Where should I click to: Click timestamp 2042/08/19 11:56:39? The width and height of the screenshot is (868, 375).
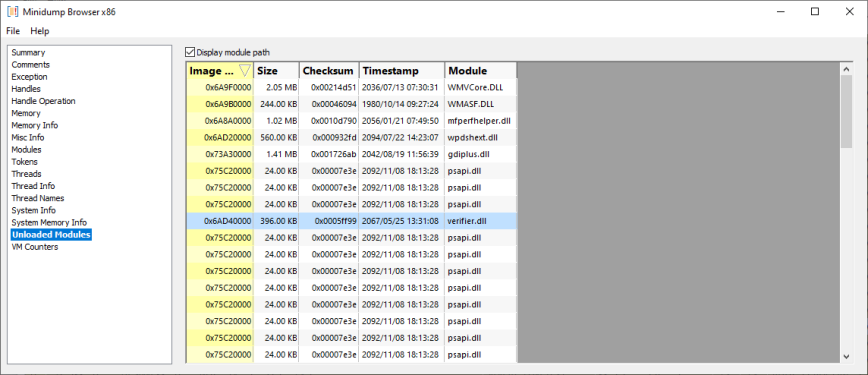click(x=400, y=154)
